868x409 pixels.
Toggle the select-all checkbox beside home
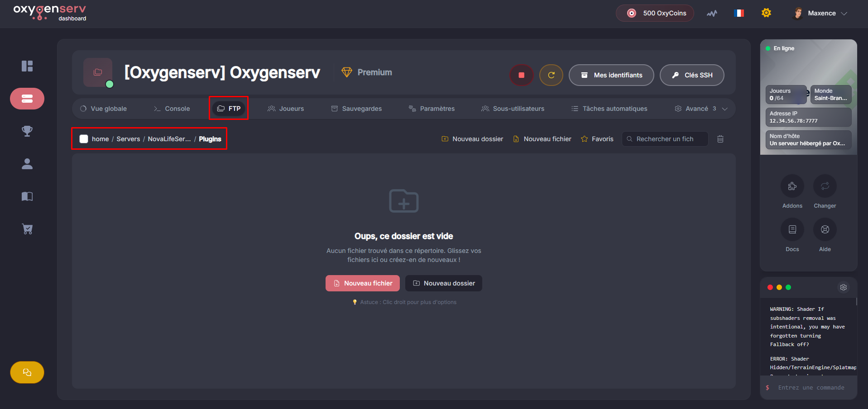coord(84,139)
